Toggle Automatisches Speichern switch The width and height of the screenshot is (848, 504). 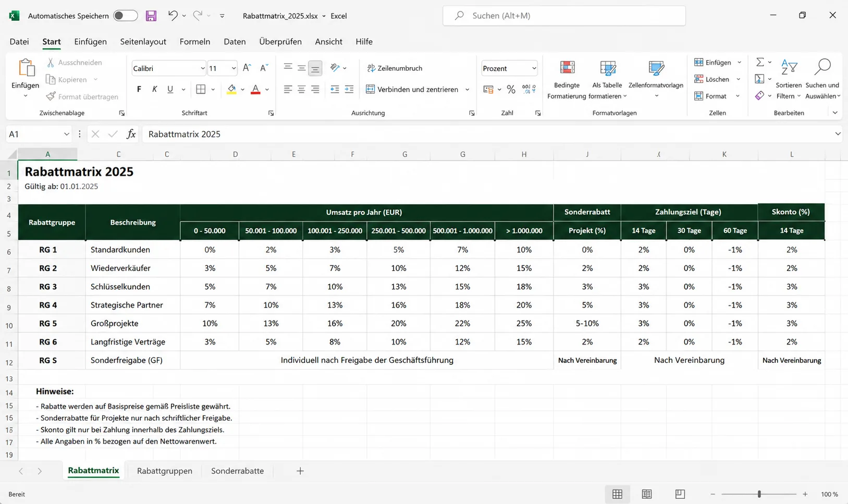coord(126,16)
